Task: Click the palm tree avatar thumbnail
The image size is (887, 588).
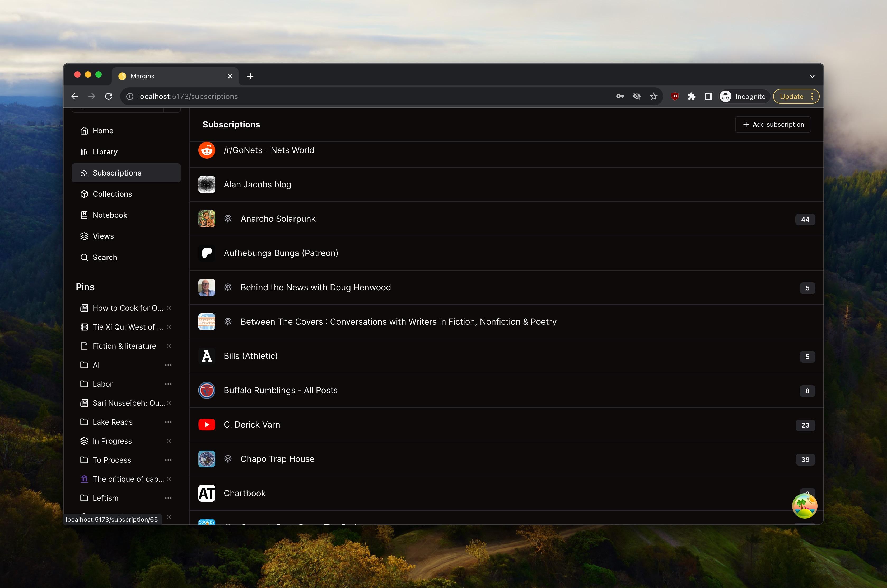Action: [x=804, y=506]
